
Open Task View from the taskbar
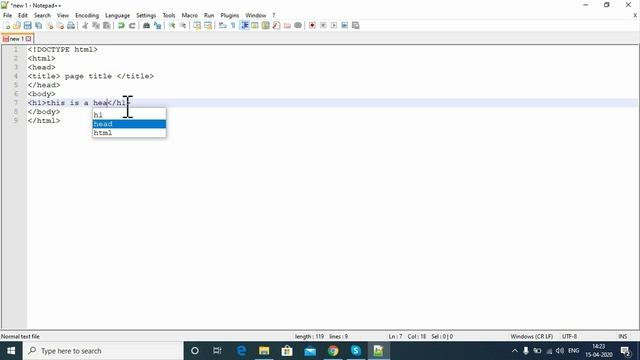(217, 351)
